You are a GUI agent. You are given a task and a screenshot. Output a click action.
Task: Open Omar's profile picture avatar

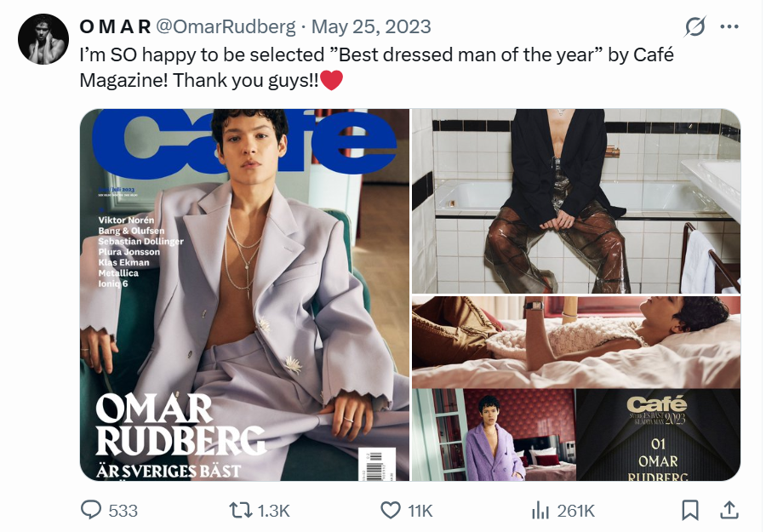[x=43, y=39]
